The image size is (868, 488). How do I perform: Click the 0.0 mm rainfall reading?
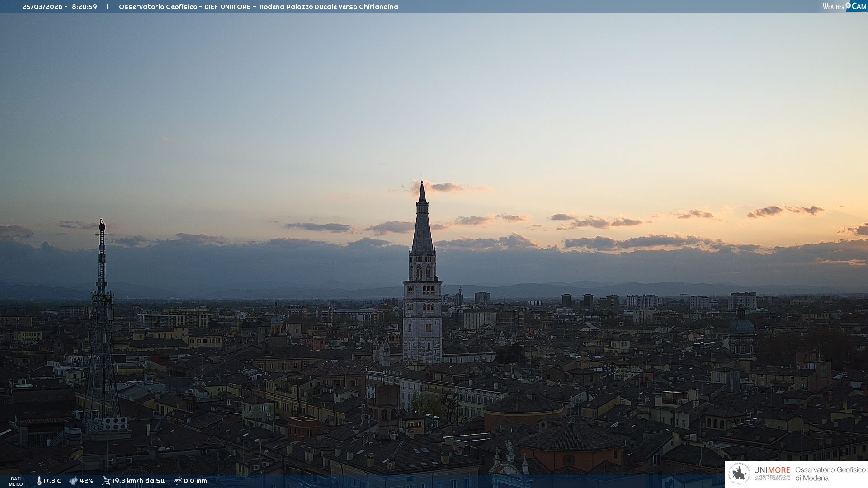click(x=195, y=481)
